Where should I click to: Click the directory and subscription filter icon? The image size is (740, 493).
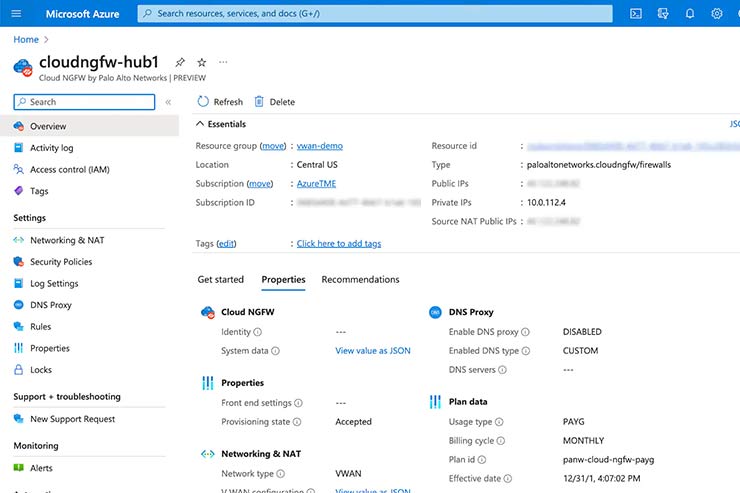point(663,13)
